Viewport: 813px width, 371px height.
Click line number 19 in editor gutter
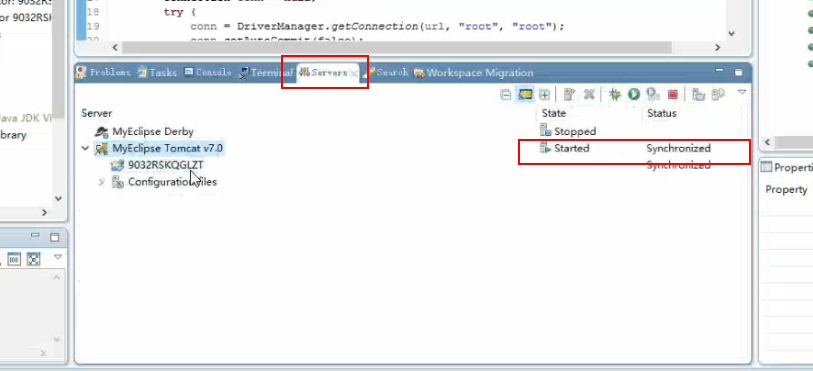93,26
